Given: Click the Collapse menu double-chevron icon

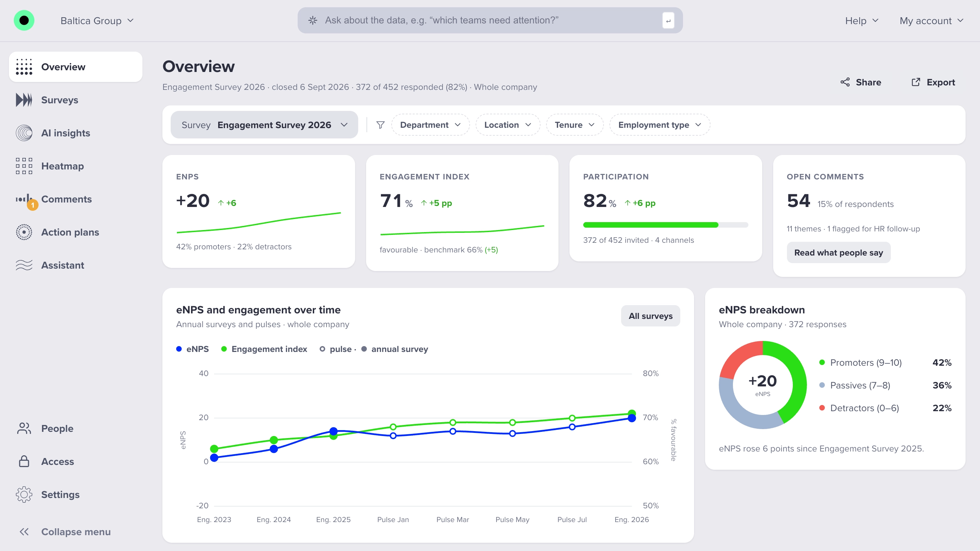Looking at the screenshot, I should click(24, 532).
